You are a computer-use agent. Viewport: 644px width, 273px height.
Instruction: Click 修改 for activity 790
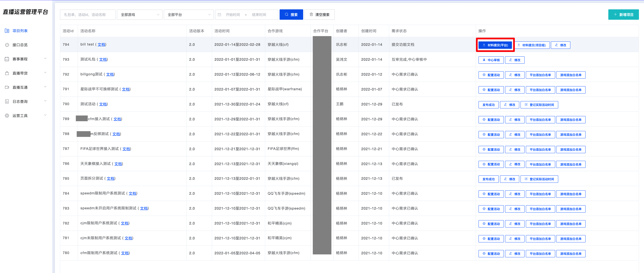click(510, 105)
